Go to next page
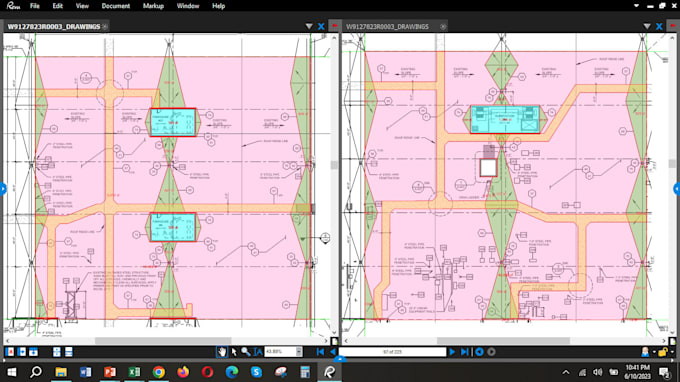The width and height of the screenshot is (680, 382). [x=452, y=352]
